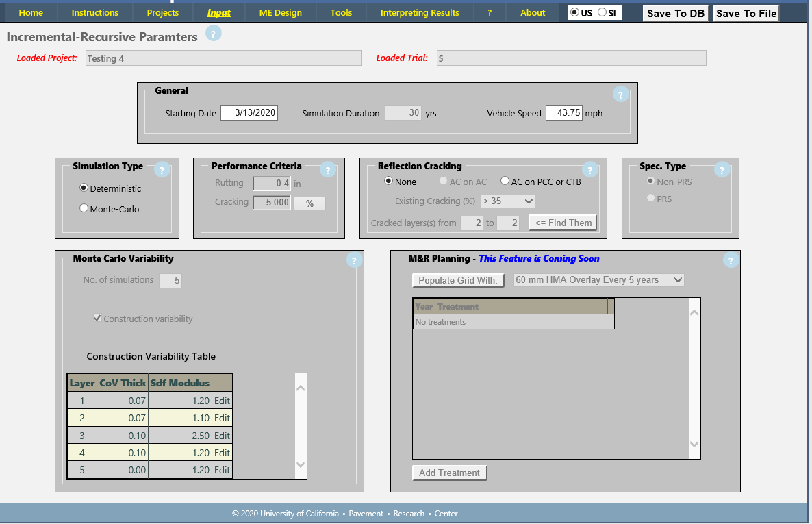Switch units to SI

pyautogui.click(x=602, y=12)
